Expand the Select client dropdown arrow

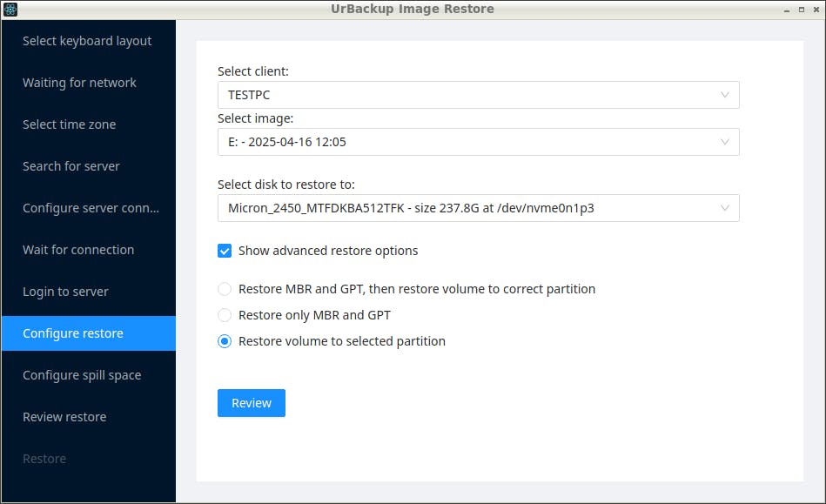[x=725, y=95]
